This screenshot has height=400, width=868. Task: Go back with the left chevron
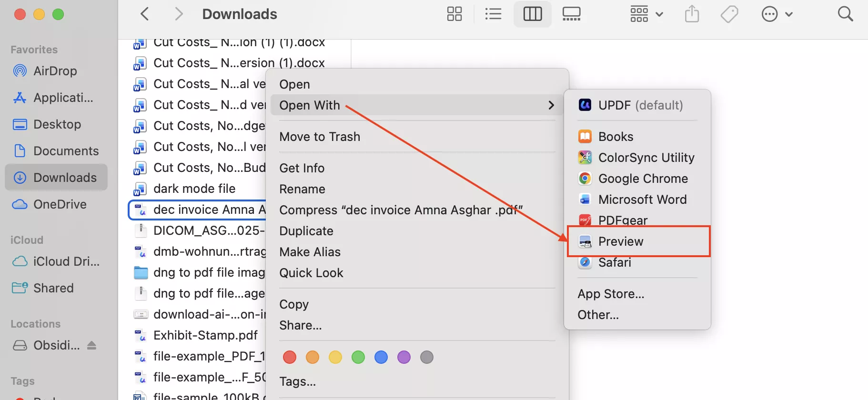point(145,14)
